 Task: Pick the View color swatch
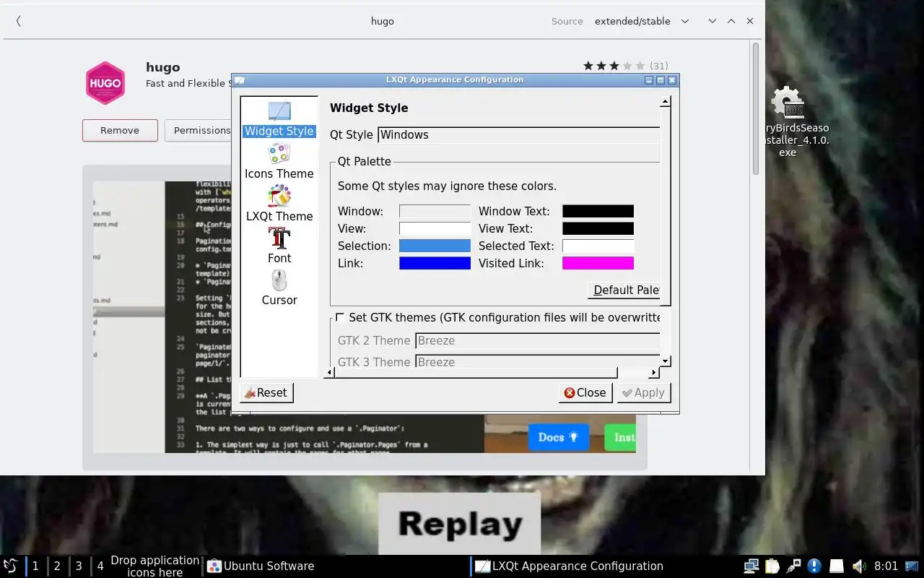[435, 228]
